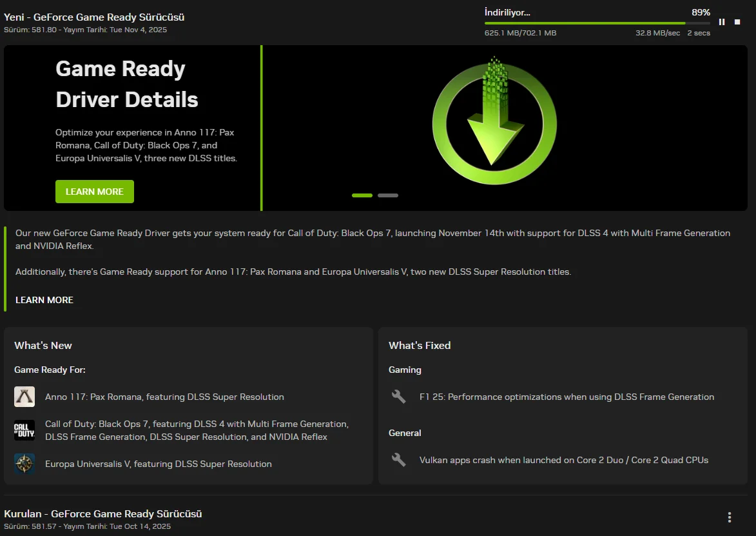
Task: Click the 'General' subheading under What's Fixed
Action: click(405, 433)
